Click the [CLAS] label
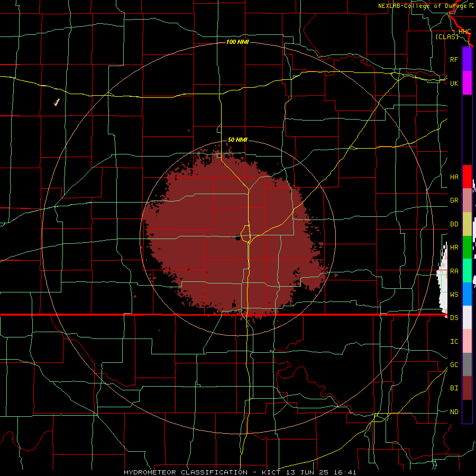The image size is (476, 476). click(x=447, y=36)
